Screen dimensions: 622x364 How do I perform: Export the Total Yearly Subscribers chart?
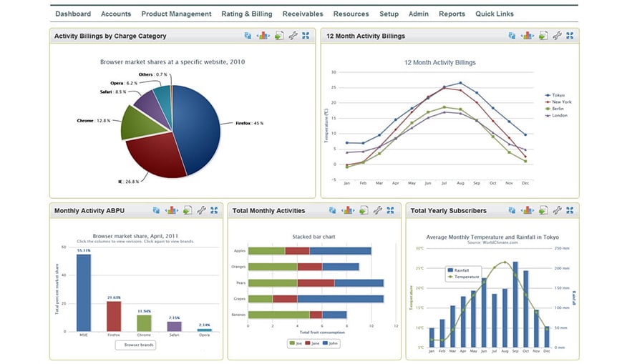[x=543, y=210]
